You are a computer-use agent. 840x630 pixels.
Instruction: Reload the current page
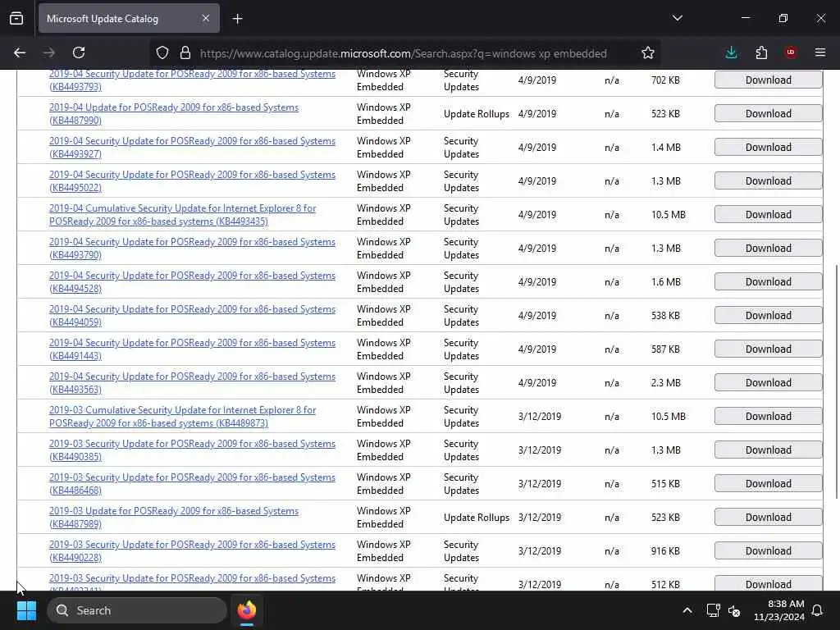(x=79, y=52)
